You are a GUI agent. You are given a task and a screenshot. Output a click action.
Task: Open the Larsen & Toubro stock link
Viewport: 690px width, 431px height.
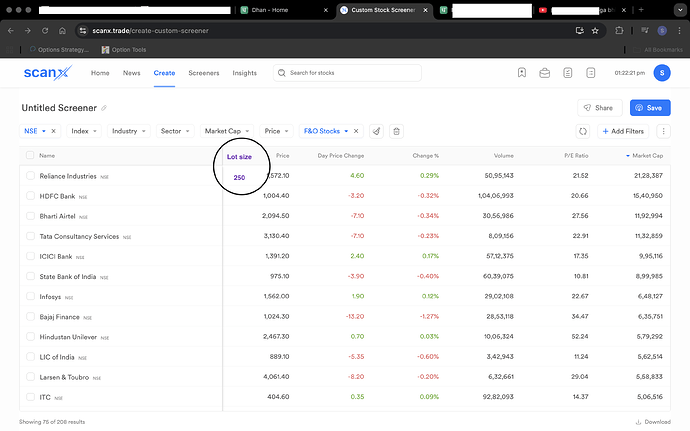coord(64,377)
